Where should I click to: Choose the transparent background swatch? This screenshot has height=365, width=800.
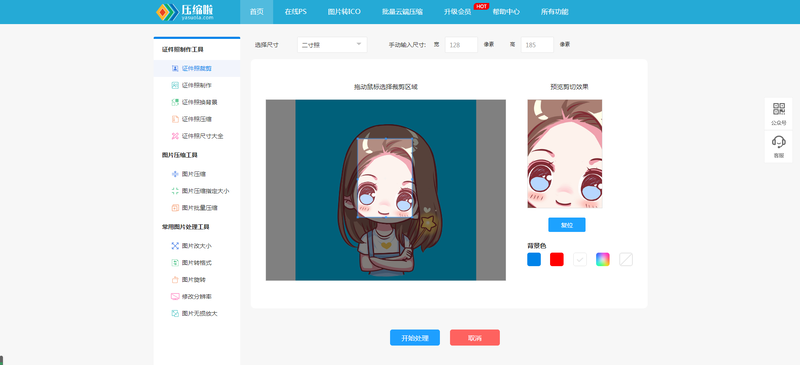[x=626, y=259]
